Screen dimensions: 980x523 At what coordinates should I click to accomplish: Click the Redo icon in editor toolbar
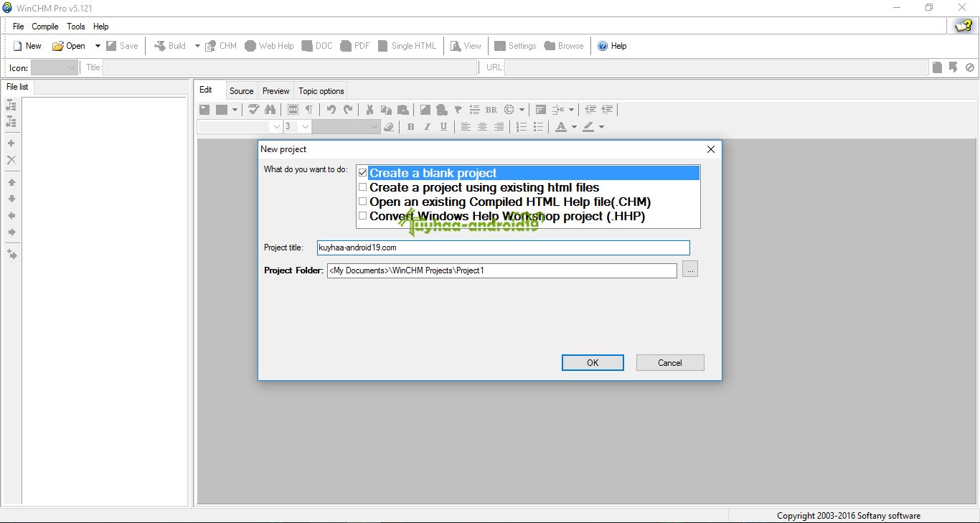tap(348, 110)
